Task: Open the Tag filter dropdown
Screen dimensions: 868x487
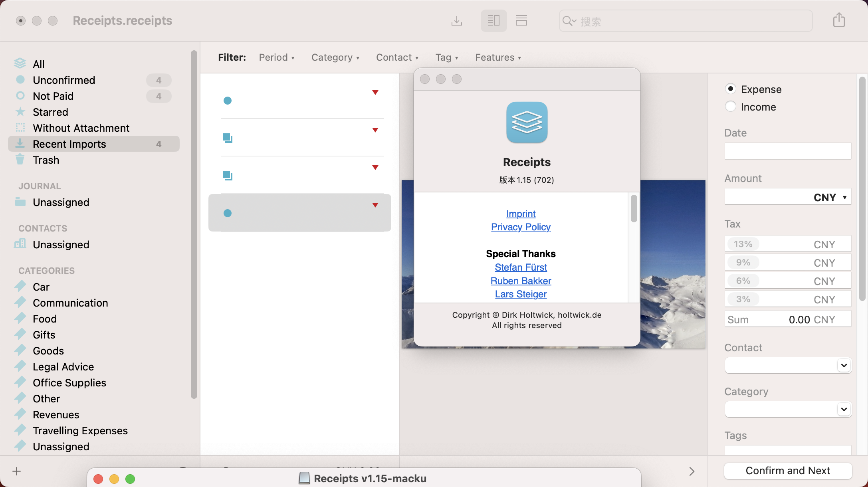Action: coord(447,57)
